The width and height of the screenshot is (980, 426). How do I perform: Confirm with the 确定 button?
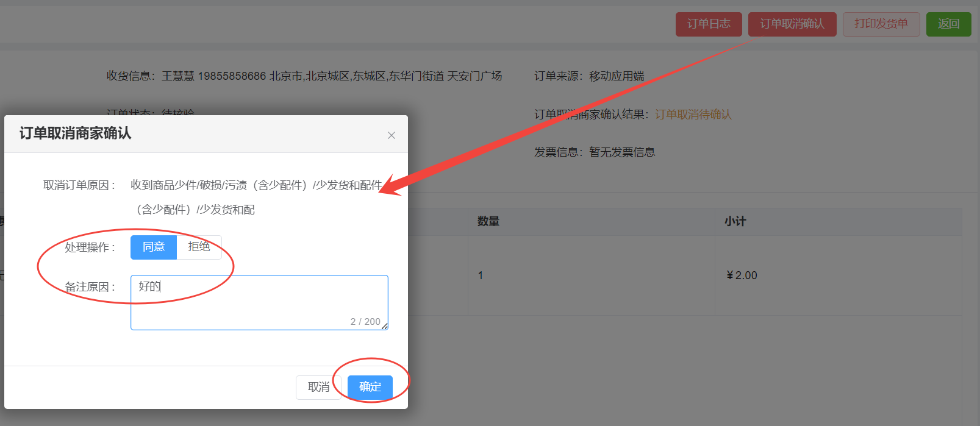(x=370, y=387)
